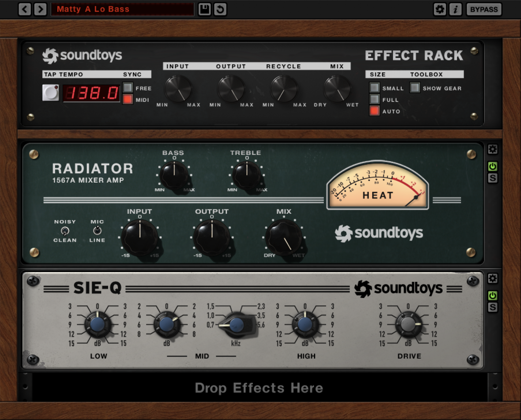
Task: Click the Effect Rack OUTPUT knob
Action: pyautogui.click(x=231, y=89)
